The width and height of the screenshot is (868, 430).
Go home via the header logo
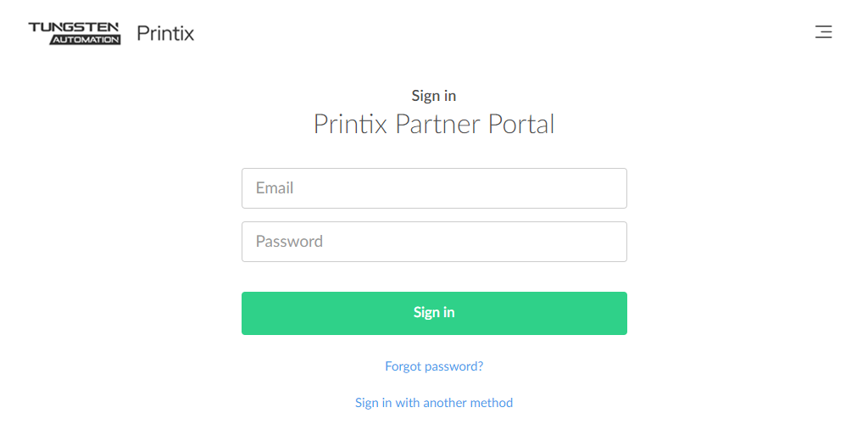pyautogui.click(x=75, y=33)
